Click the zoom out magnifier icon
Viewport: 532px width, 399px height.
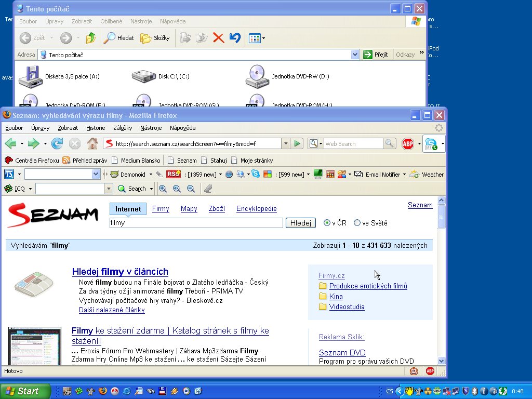pos(191,189)
